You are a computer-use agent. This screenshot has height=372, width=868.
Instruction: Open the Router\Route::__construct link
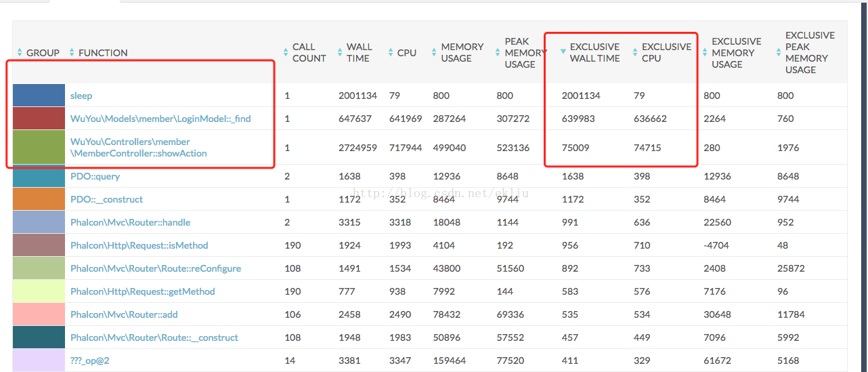(154, 337)
